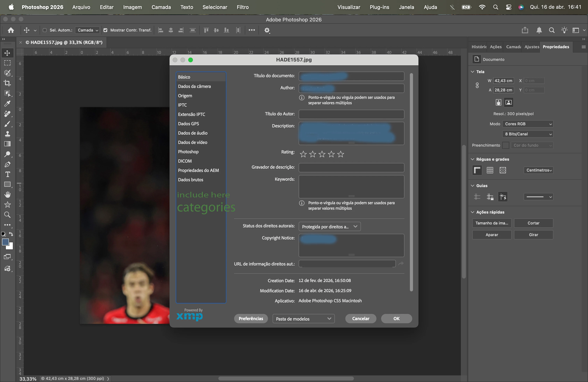Click the Preferências button

(250, 319)
